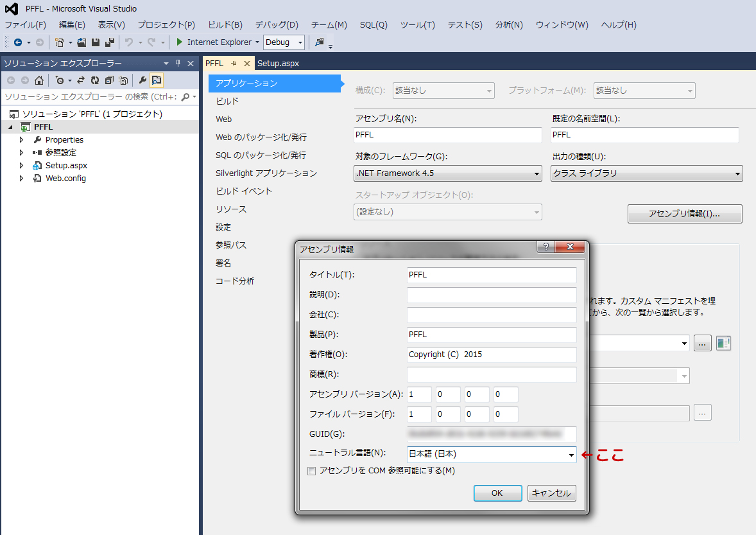Open the プロジェクト(P) menu
The height and width of the screenshot is (535, 756).
[166, 24]
